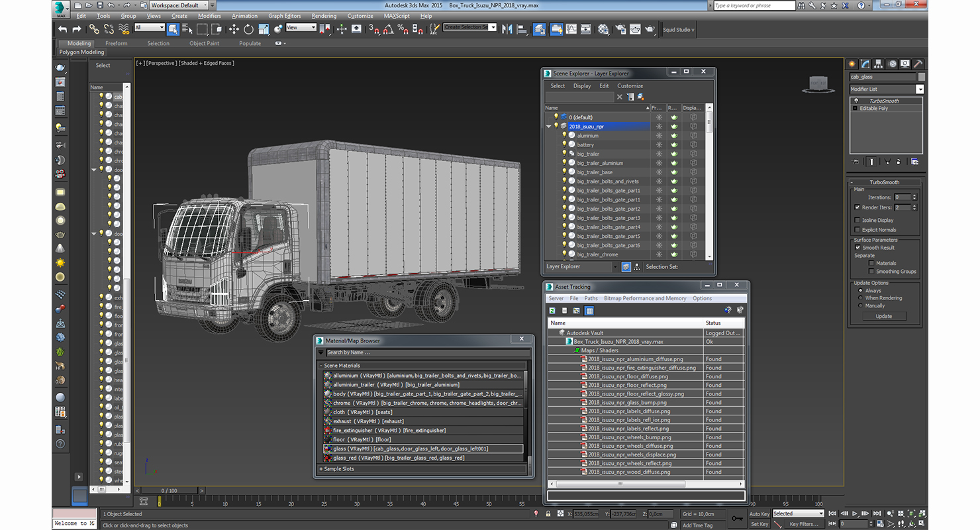Open the Graph Editors menu

(285, 16)
